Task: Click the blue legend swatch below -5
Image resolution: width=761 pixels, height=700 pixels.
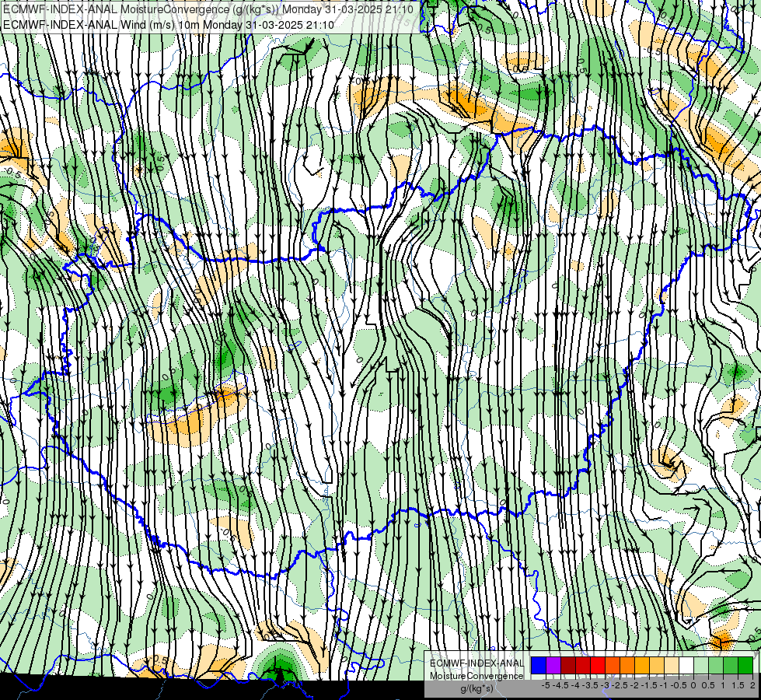Action: (539, 665)
